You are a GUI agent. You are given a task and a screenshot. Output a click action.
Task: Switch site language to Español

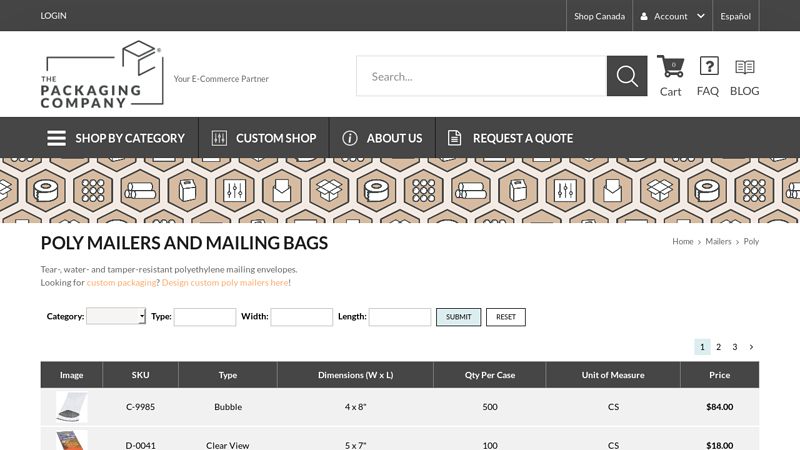736,16
